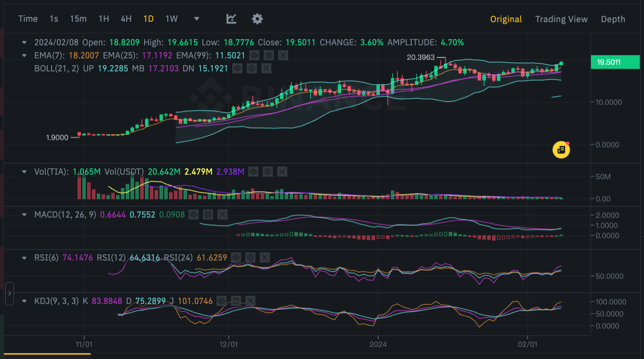
Task: Collapse the KDJ indicator legend arrow
Action: point(25,301)
